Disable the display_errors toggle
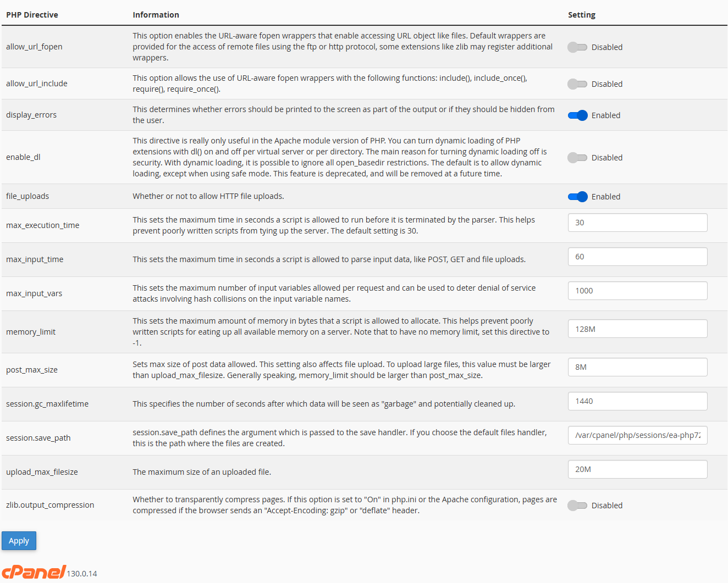The image size is (728, 583). coord(577,115)
